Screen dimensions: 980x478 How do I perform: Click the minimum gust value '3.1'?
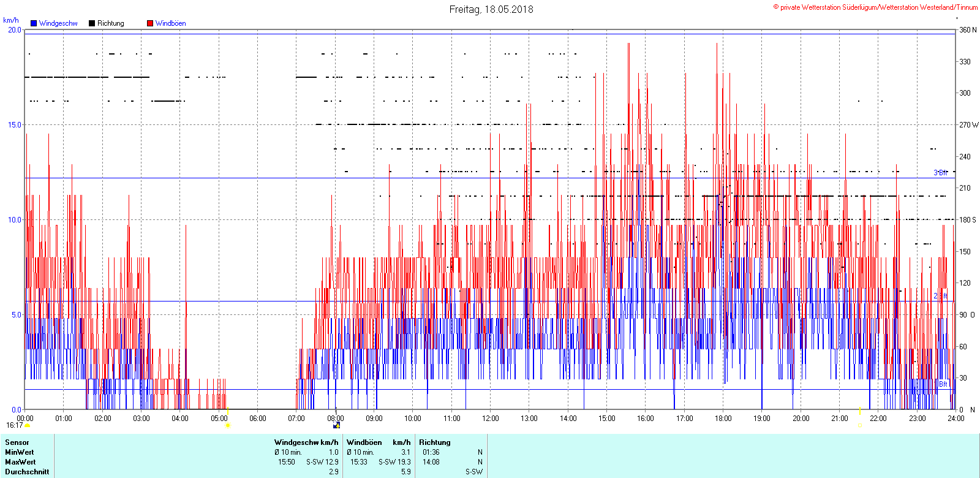(406, 452)
